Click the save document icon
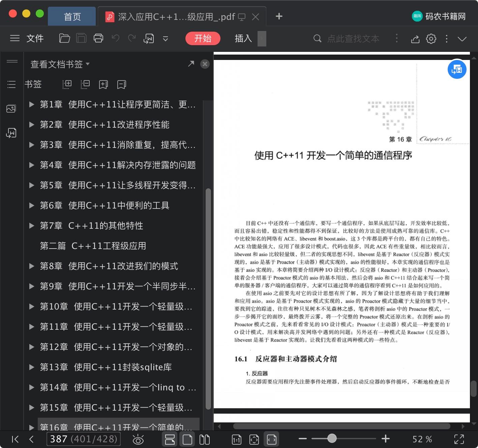Screen dimensions: 478x448 pos(81,38)
